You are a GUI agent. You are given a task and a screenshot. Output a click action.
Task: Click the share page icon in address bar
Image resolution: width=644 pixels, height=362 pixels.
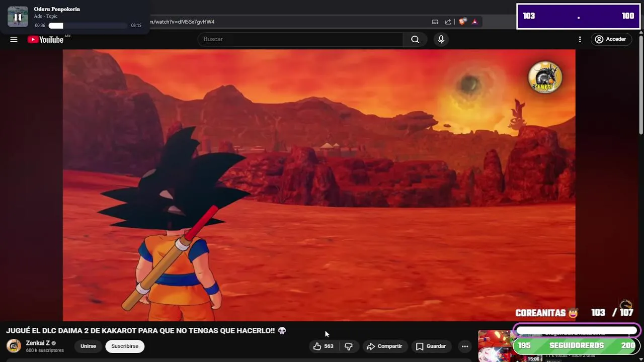448,22
